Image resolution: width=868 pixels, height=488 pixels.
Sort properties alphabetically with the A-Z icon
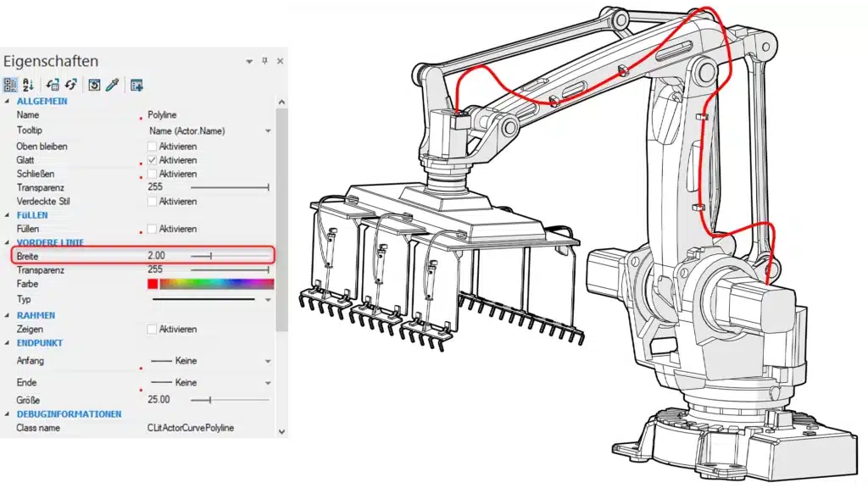(x=27, y=84)
